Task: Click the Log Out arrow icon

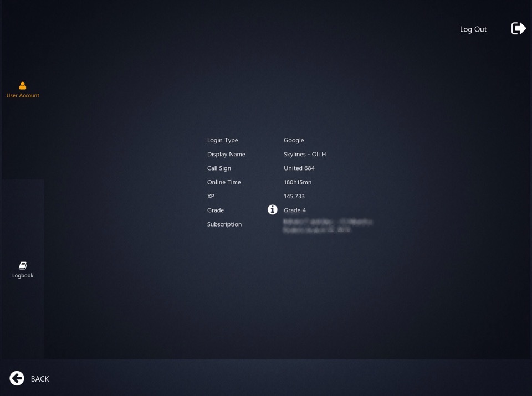Action: (x=519, y=28)
